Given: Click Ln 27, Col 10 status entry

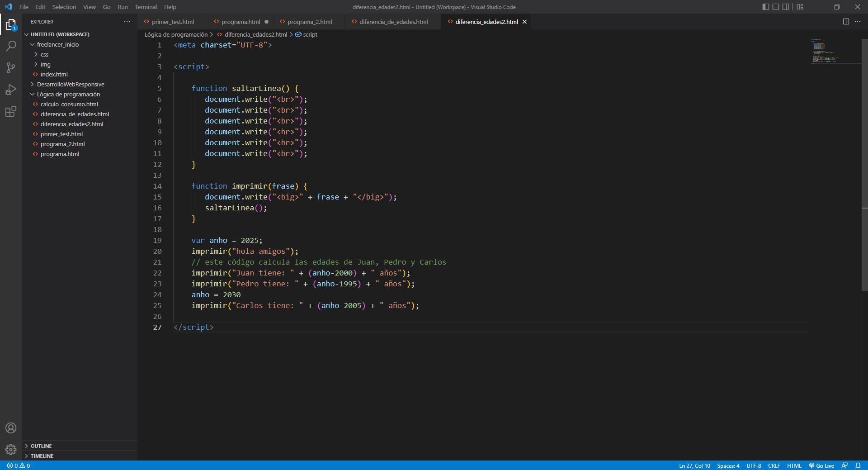Looking at the screenshot, I should click(694, 465).
